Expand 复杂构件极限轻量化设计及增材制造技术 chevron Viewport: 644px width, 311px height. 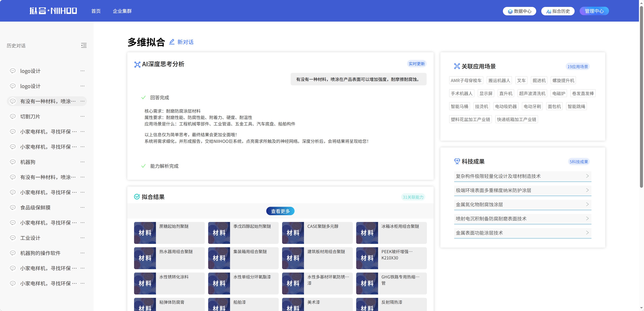[x=587, y=176]
